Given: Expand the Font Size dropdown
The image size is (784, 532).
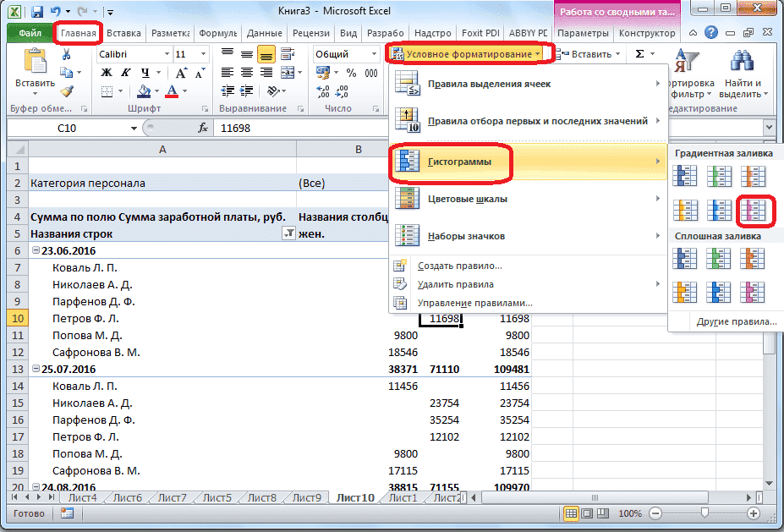Looking at the screenshot, I should pyautogui.click(x=201, y=54).
